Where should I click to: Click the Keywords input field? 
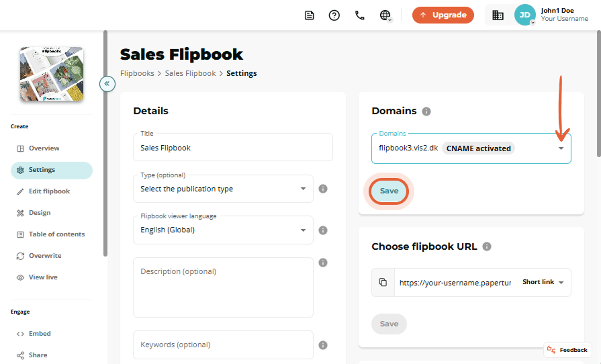223,345
